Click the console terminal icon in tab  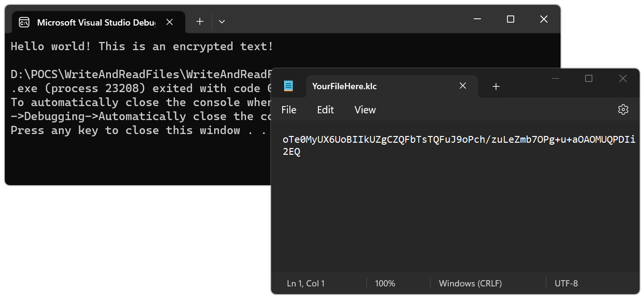[x=24, y=22]
